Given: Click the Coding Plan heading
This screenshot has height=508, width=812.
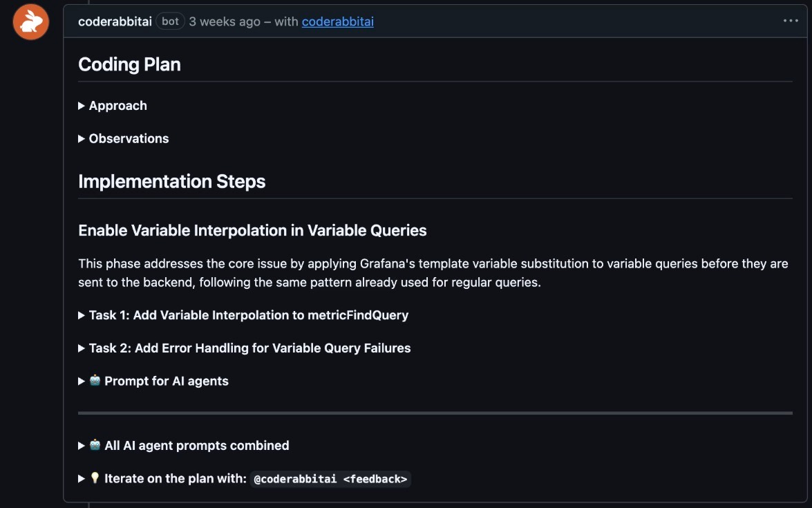Looking at the screenshot, I should pos(129,64).
